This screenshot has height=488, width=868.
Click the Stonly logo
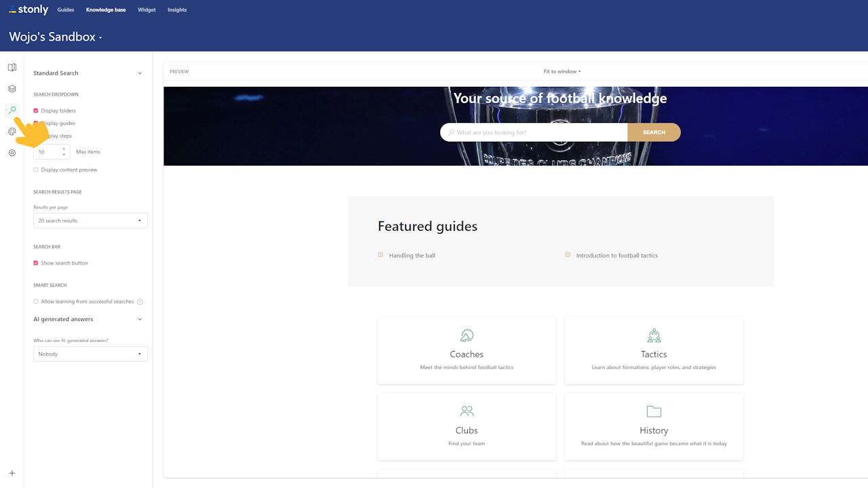[28, 10]
